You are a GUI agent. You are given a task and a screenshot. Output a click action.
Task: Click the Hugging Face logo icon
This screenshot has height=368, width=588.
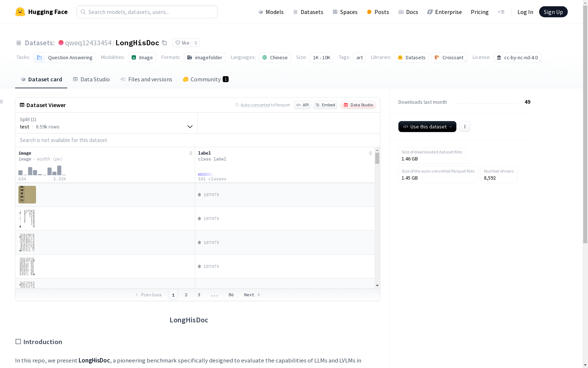(x=20, y=12)
